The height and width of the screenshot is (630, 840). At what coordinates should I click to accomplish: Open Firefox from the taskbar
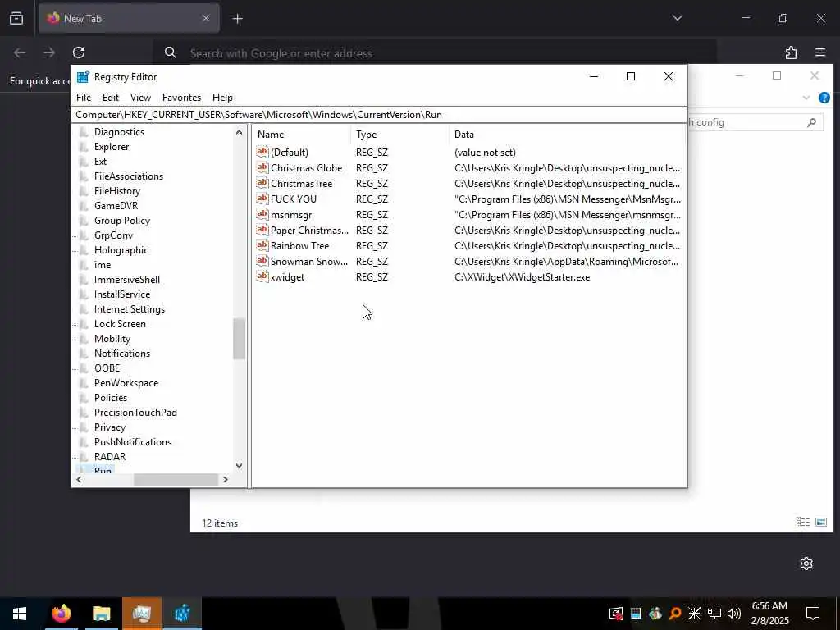coord(61,614)
